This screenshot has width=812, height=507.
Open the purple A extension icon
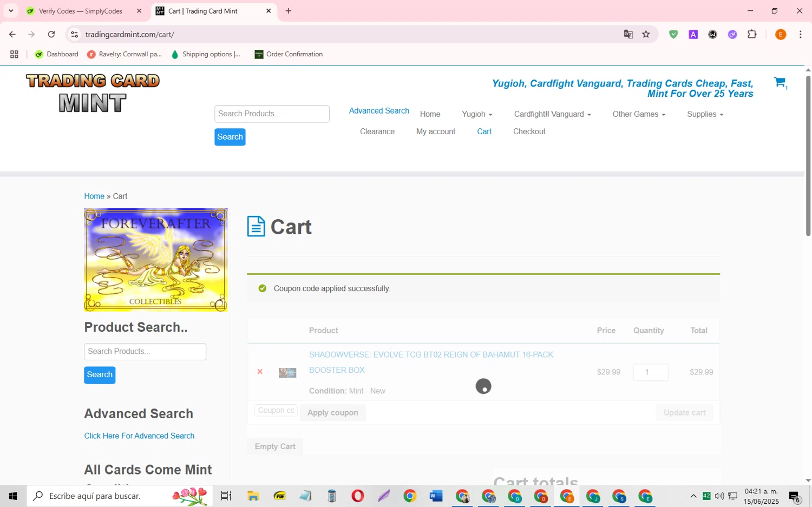pyautogui.click(x=693, y=34)
